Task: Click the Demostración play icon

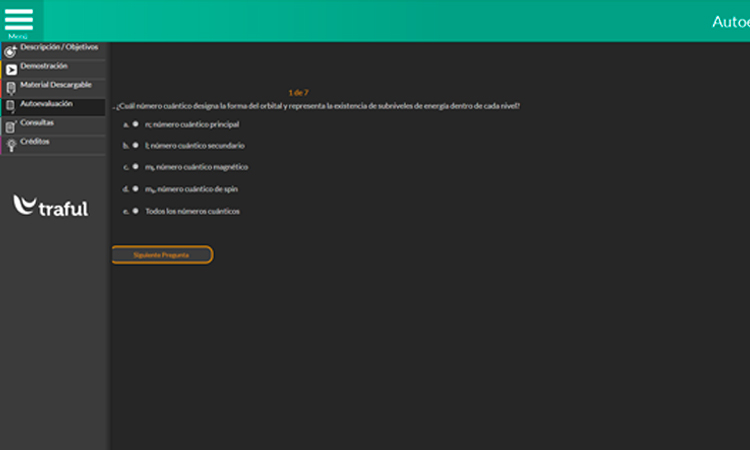Action: 11,70
